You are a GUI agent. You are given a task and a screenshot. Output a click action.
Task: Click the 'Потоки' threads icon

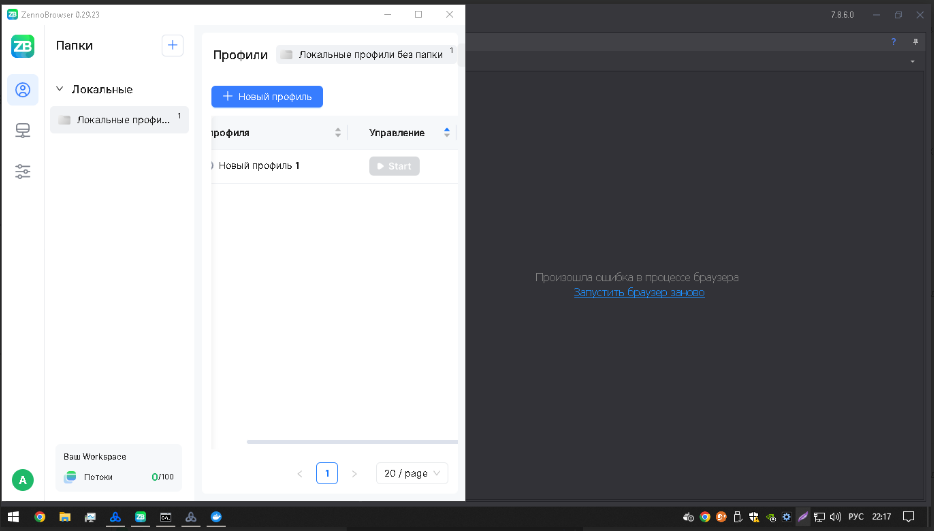[x=70, y=477]
